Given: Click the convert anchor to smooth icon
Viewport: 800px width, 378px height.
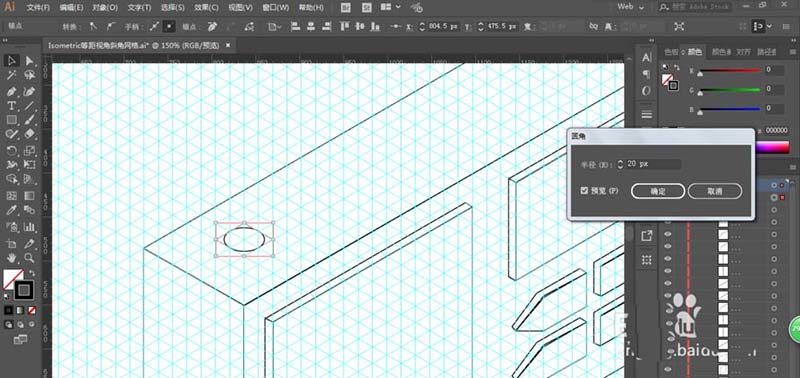Looking at the screenshot, I should tap(111, 26).
